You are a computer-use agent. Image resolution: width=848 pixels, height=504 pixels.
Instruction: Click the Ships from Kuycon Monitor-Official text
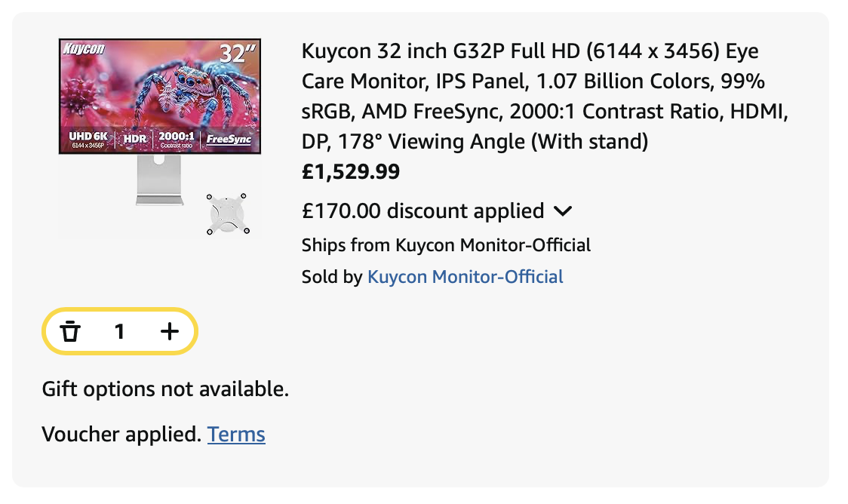446,245
